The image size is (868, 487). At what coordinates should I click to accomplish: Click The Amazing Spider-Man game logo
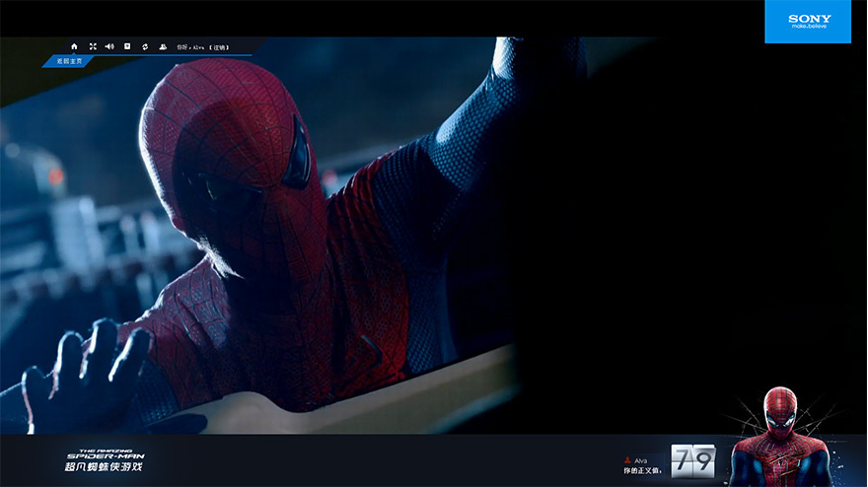105,460
